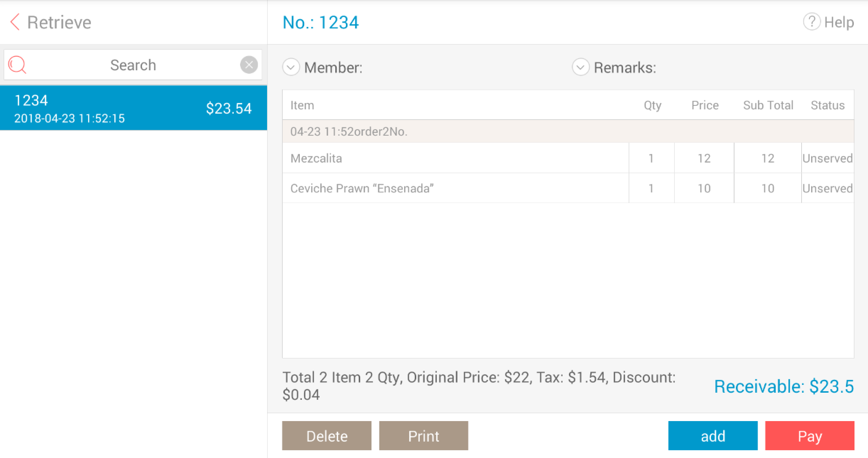Image resolution: width=868 pixels, height=458 pixels.
Task: Click the blue add button
Action: point(712,436)
